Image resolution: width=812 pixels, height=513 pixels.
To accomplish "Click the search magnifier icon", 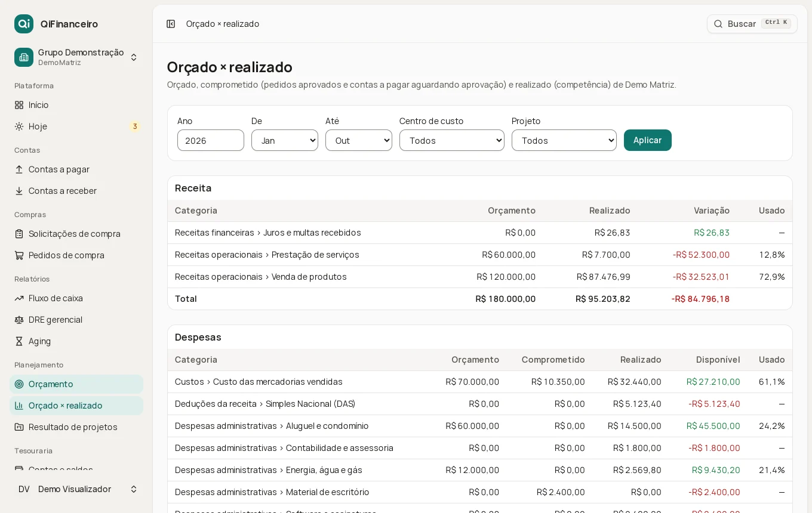I will pyautogui.click(x=718, y=24).
